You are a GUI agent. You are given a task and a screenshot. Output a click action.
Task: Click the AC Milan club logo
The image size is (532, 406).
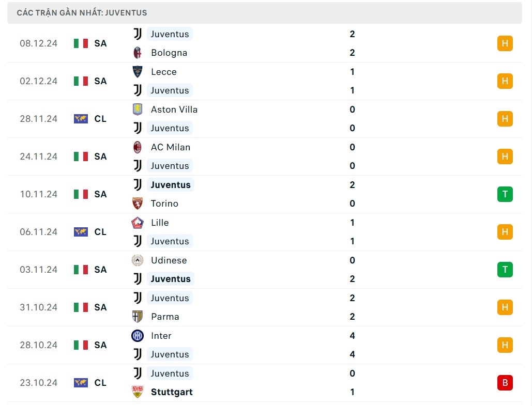tap(138, 147)
